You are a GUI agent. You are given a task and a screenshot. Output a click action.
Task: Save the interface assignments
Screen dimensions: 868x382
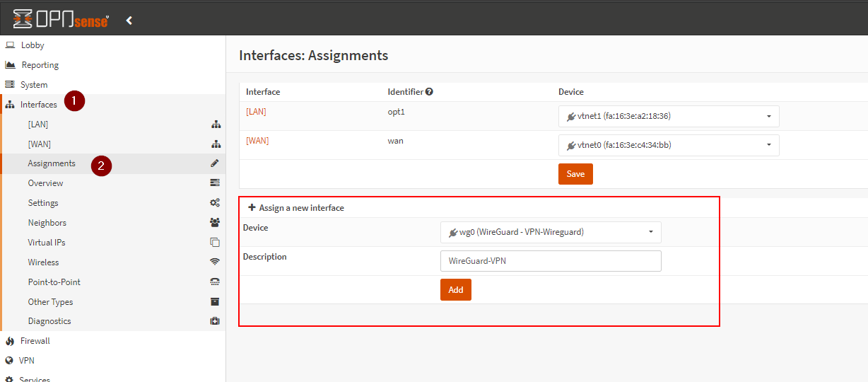coord(575,174)
